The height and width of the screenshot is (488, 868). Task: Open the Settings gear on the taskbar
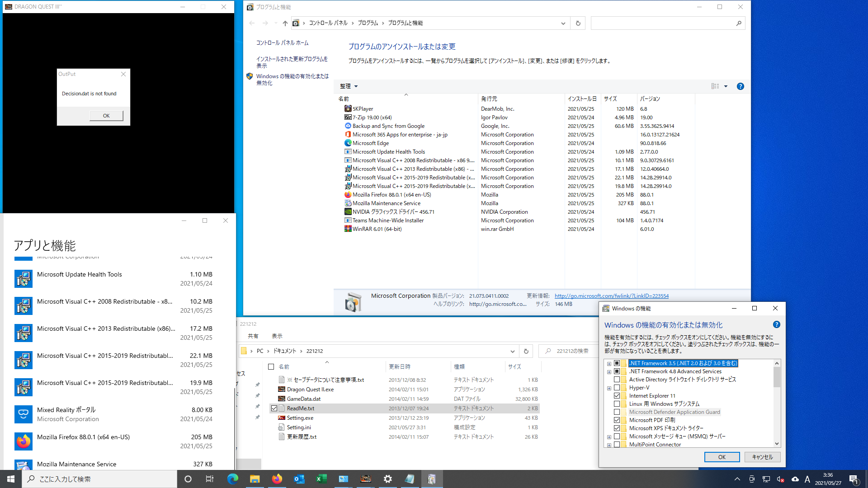click(x=388, y=479)
